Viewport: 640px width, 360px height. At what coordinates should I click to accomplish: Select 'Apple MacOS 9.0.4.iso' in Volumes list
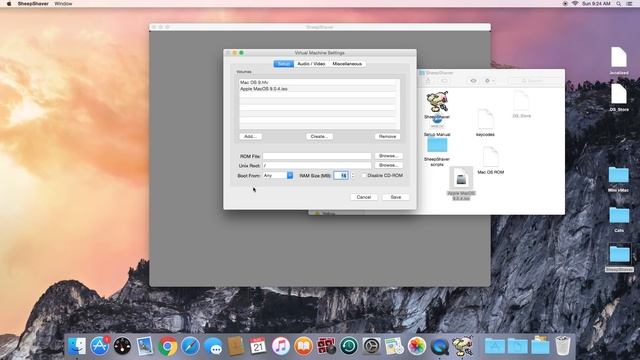point(319,89)
